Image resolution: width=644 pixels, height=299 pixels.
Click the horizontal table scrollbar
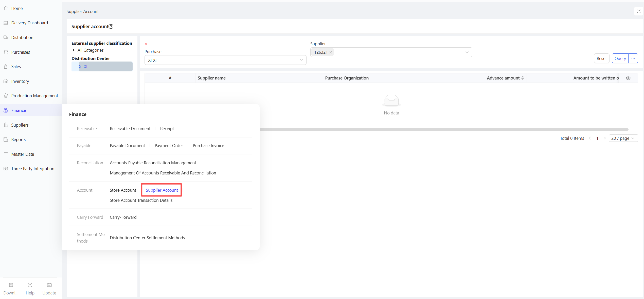[x=444, y=129]
